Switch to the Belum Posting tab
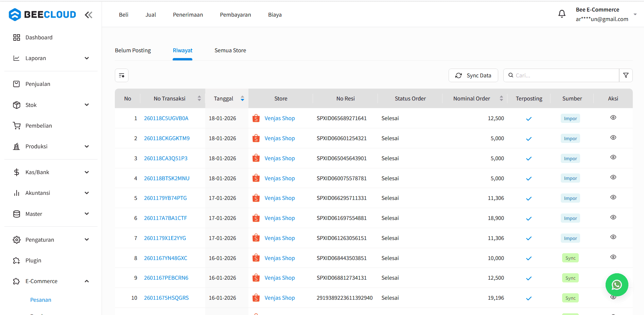The image size is (644, 315). (133, 50)
